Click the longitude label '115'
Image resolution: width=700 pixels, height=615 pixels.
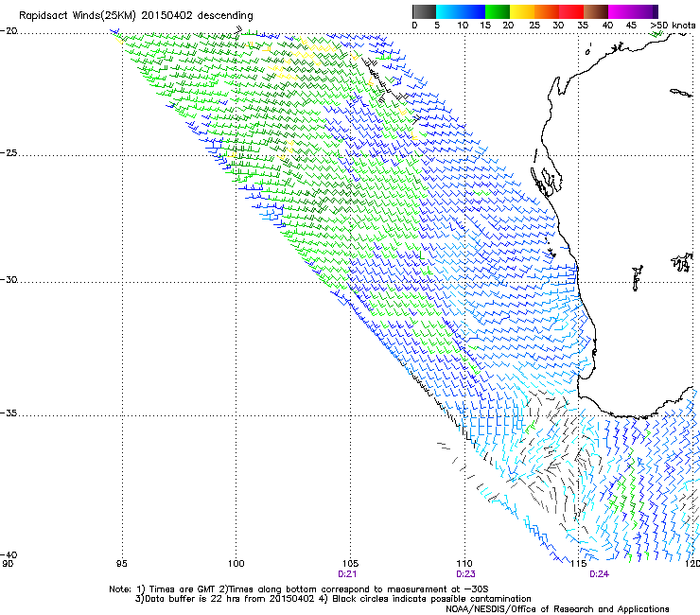(x=579, y=564)
